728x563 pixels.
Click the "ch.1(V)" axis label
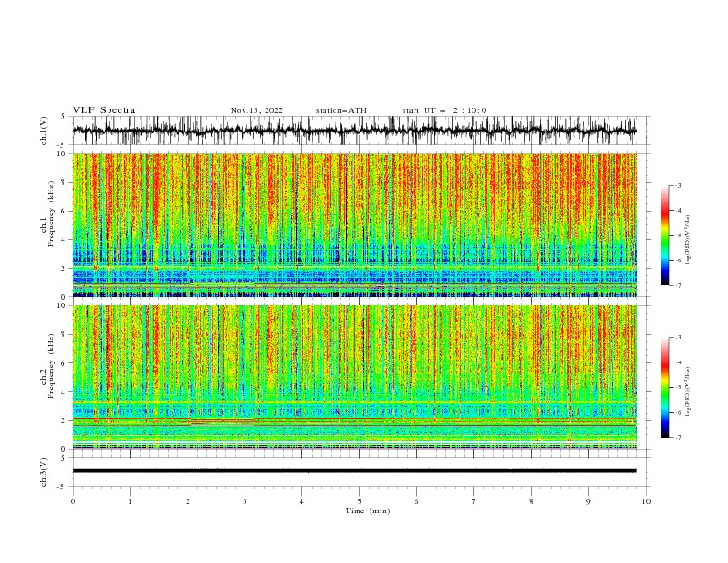click(x=44, y=131)
